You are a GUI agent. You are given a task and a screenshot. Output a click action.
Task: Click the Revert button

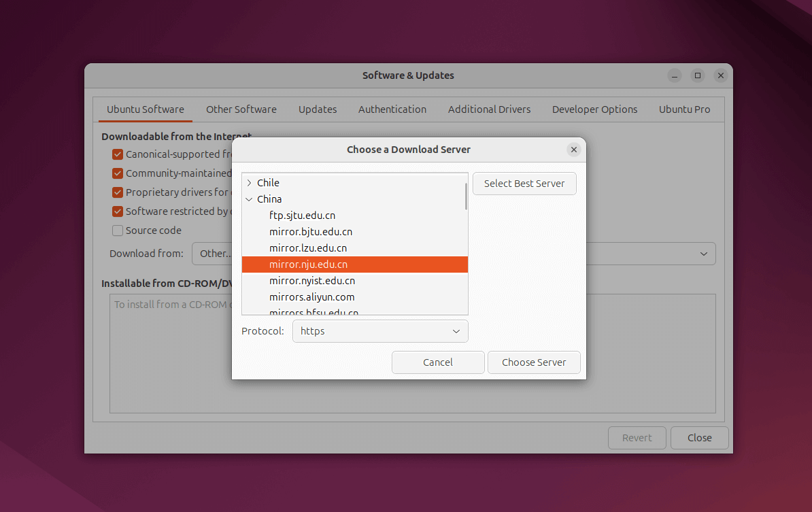click(x=637, y=438)
